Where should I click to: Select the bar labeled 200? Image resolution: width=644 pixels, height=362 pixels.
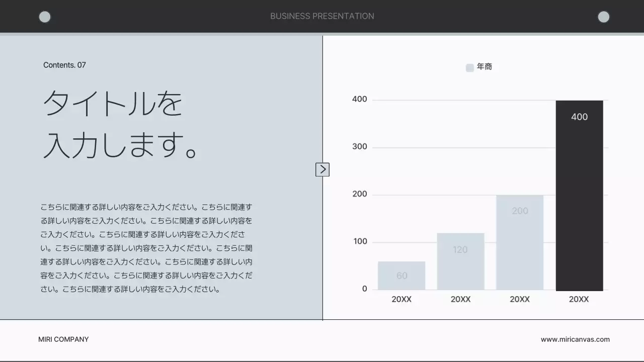tap(520, 242)
